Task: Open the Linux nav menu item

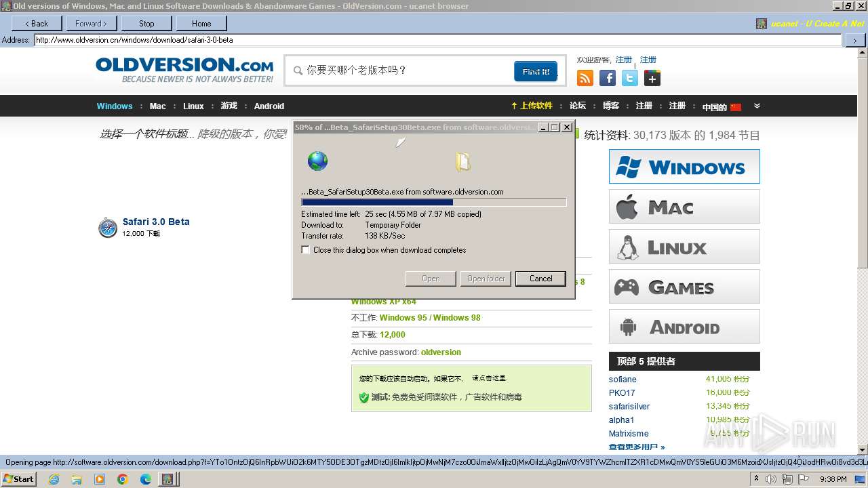Action: click(193, 106)
